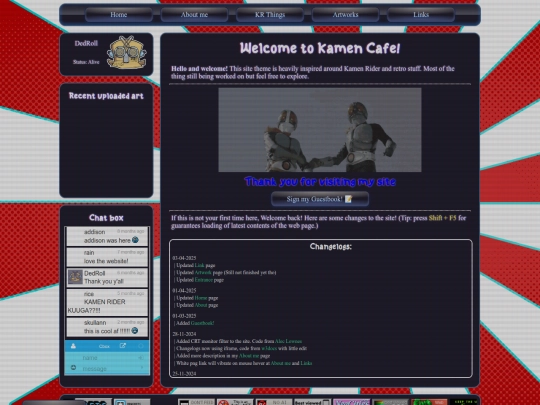
Task: Click 'addison was here' chat message
Action: (107, 240)
